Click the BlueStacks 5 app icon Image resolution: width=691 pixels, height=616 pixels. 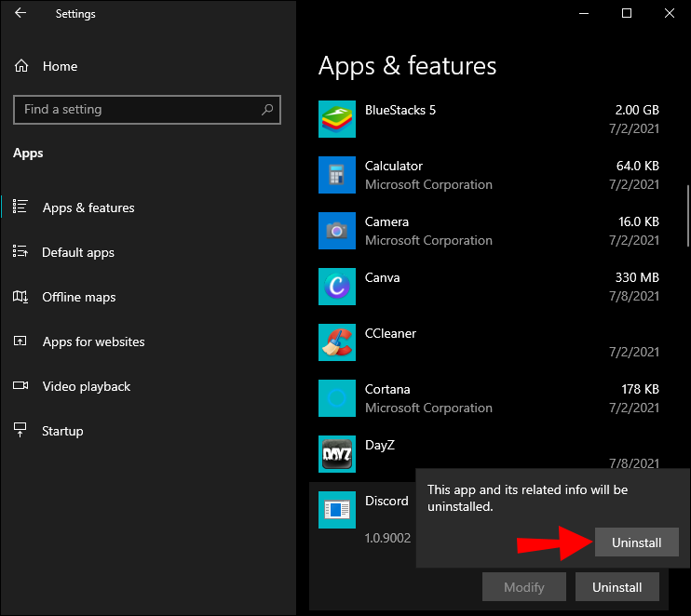pyautogui.click(x=336, y=119)
